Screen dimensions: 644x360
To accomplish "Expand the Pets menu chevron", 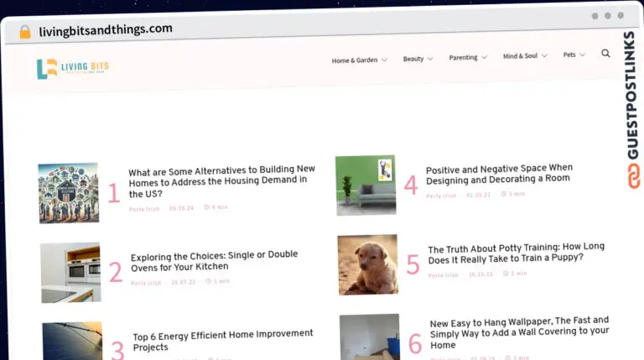I will click(x=582, y=55).
